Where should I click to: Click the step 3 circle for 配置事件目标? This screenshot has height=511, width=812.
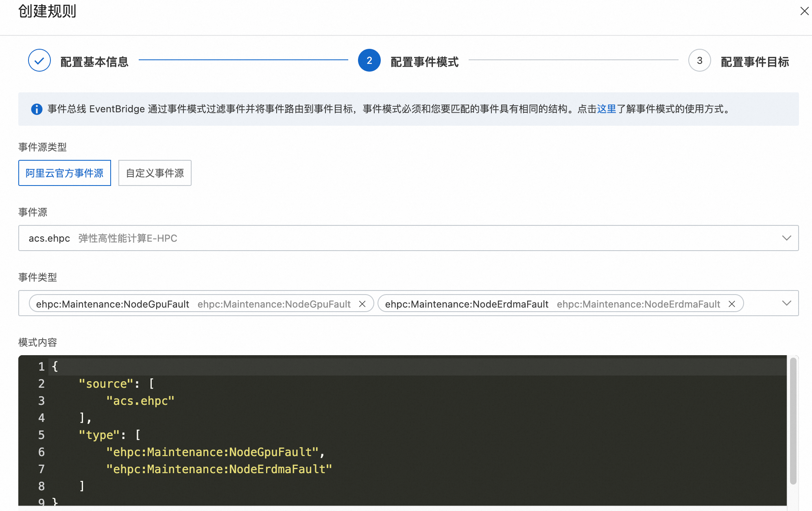(x=700, y=61)
